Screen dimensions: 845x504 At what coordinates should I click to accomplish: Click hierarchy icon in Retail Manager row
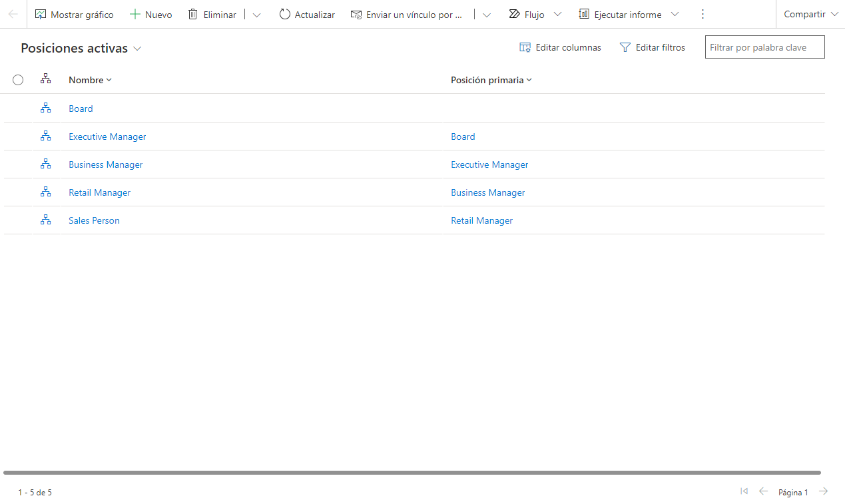[x=45, y=192]
